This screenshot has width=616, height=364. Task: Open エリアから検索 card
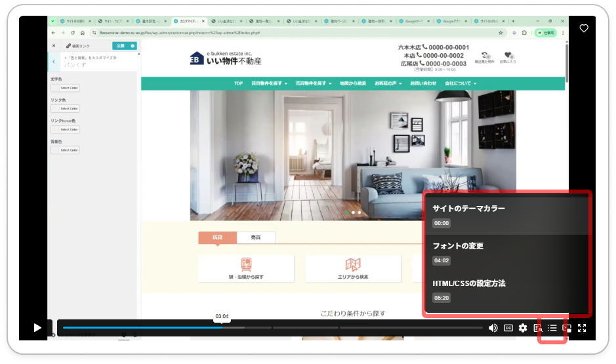pos(353,269)
